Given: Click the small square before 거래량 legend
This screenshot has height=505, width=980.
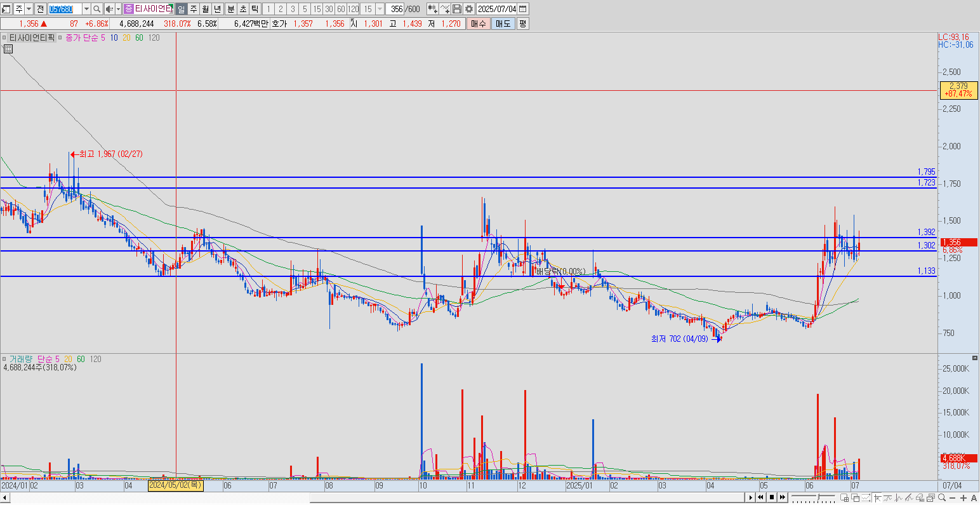Looking at the screenshot, I should pos(4,359).
